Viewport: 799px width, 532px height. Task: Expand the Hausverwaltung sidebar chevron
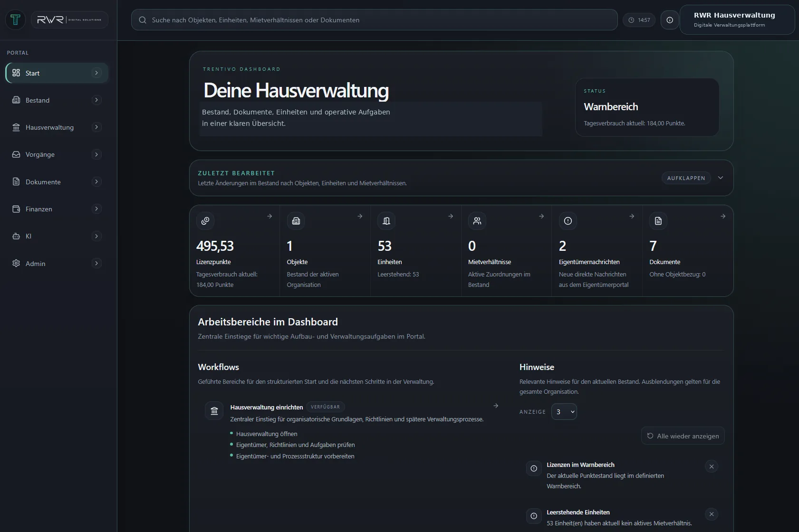click(96, 127)
